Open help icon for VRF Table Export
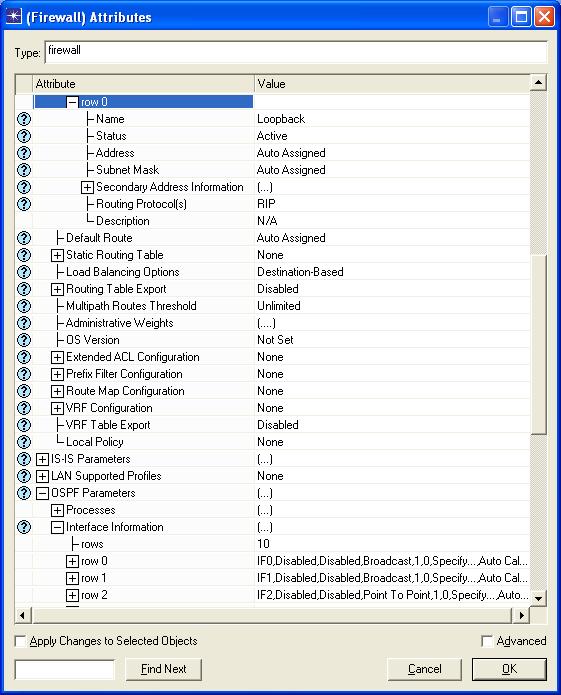This screenshot has width=561, height=695. [x=24, y=425]
